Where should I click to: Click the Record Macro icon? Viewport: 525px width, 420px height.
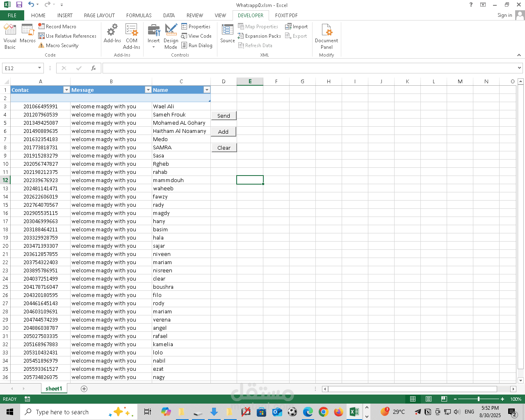click(x=41, y=26)
